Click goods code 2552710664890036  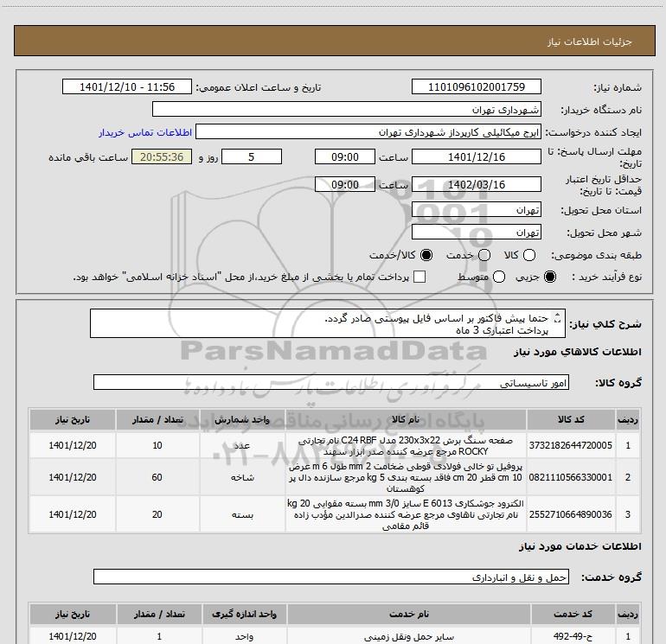[x=571, y=514]
